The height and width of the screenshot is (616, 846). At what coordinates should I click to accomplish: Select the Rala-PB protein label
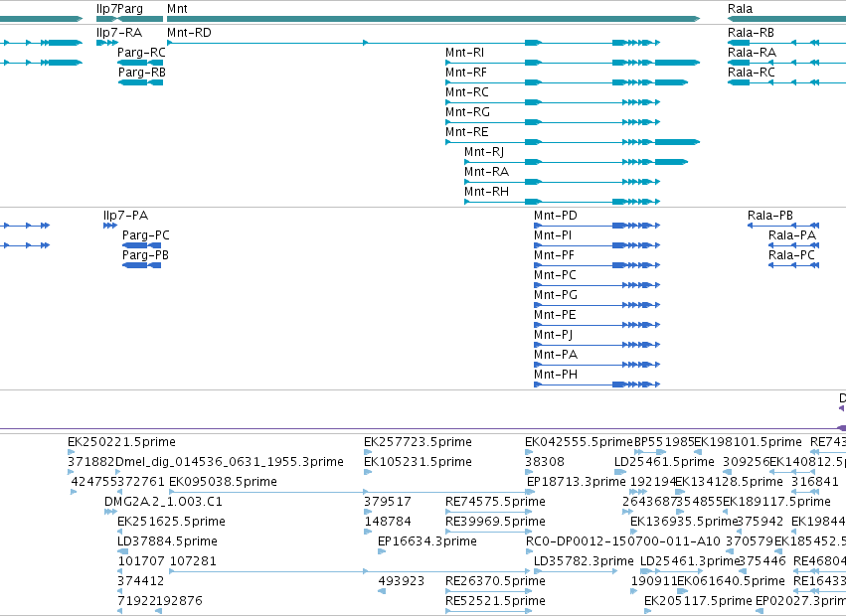pos(770,216)
